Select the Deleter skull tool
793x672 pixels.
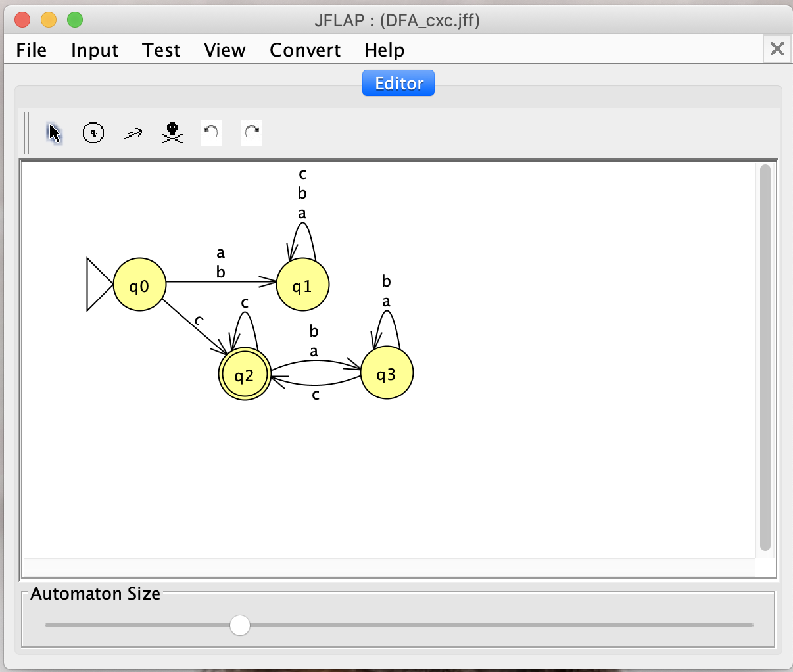172,133
